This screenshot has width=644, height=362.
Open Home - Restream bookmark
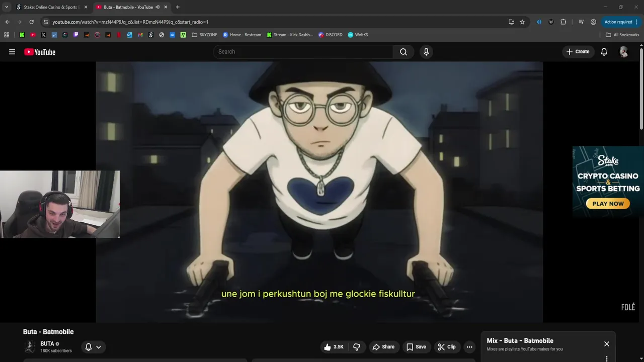pos(242,35)
